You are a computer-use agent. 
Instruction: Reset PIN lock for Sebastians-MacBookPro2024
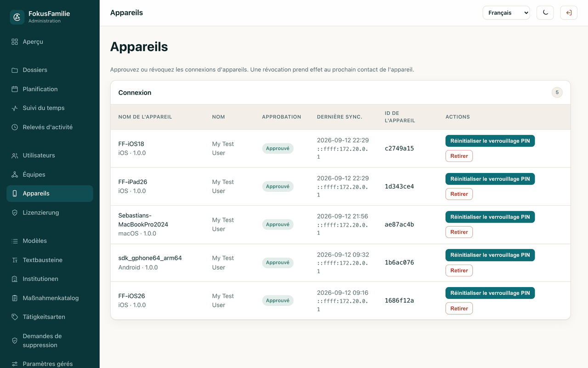tap(490, 217)
